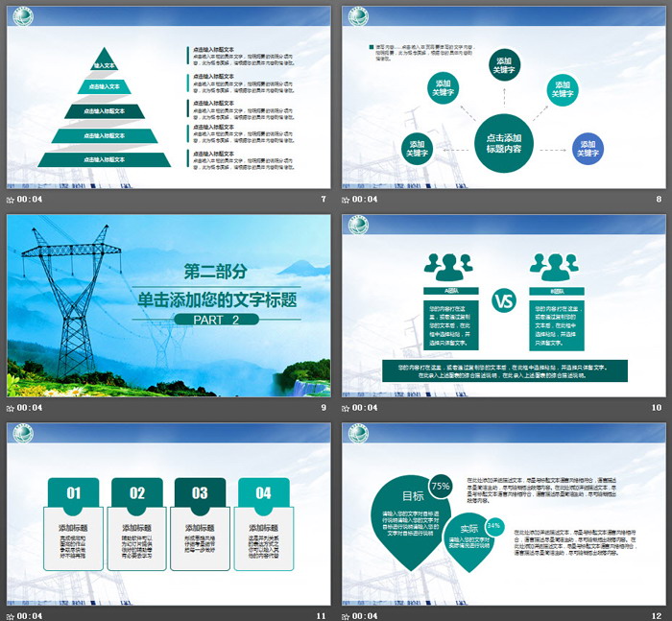Click the 00:04 timing under slide 10
This screenshot has width=672, height=621.
[x=366, y=408]
